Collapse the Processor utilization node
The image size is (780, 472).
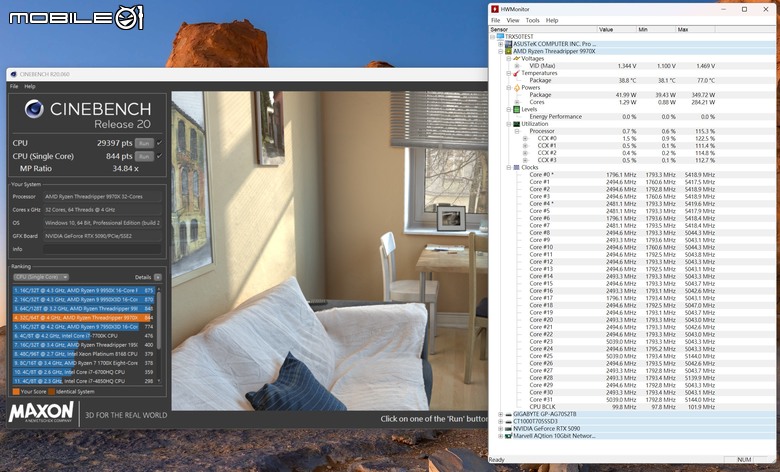coord(517,131)
